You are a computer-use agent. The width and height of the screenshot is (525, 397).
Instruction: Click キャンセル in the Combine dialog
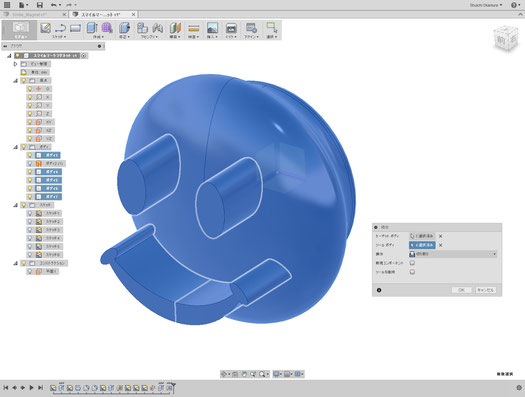pos(485,290)
